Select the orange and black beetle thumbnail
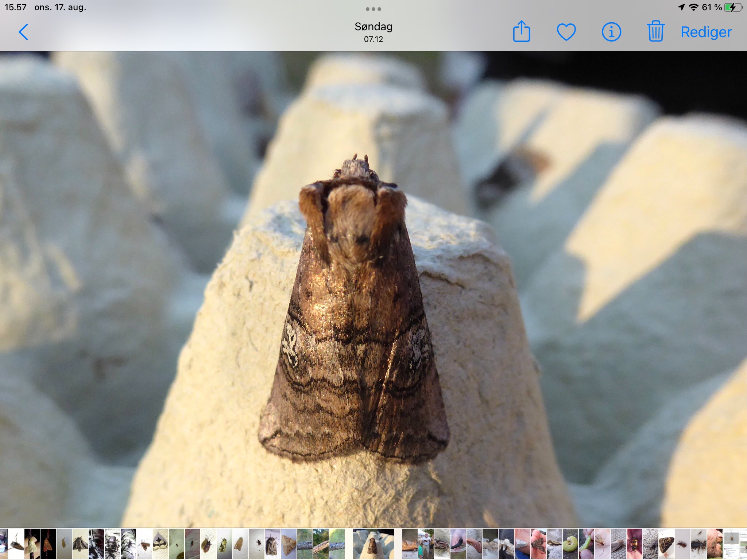Viewport: 747px width, 560px height. (634, 544)
